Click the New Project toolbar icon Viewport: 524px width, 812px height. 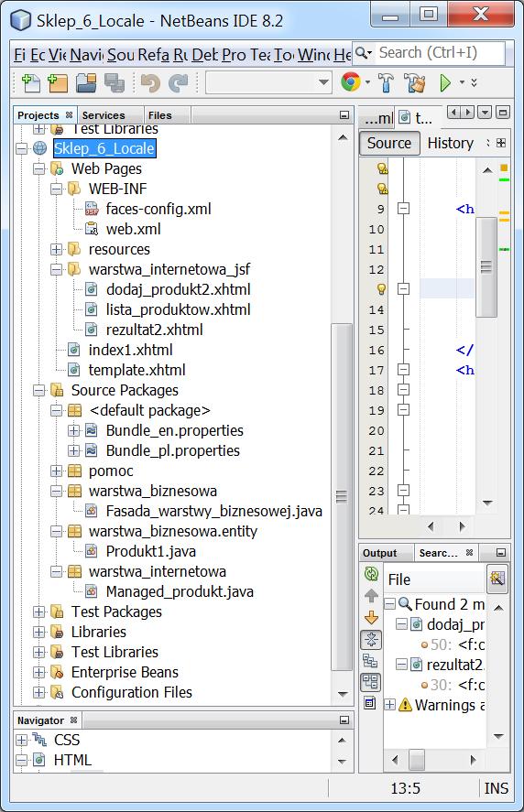pos(58,83)
